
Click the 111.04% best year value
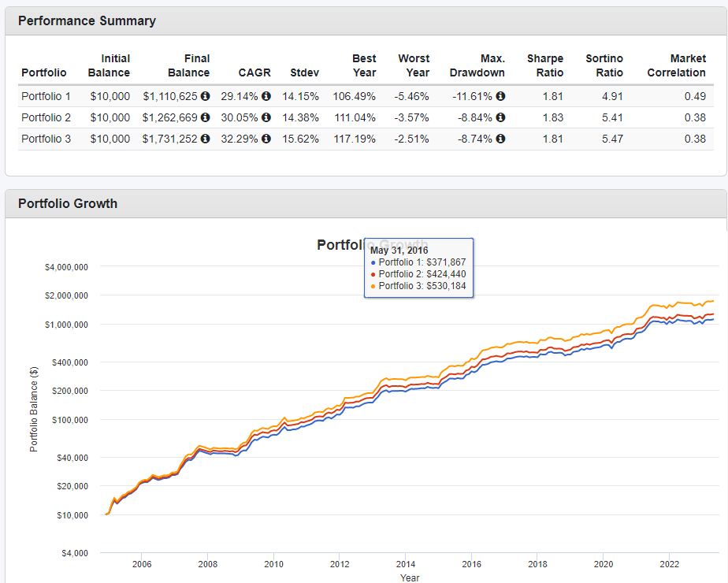pos(355,118)
